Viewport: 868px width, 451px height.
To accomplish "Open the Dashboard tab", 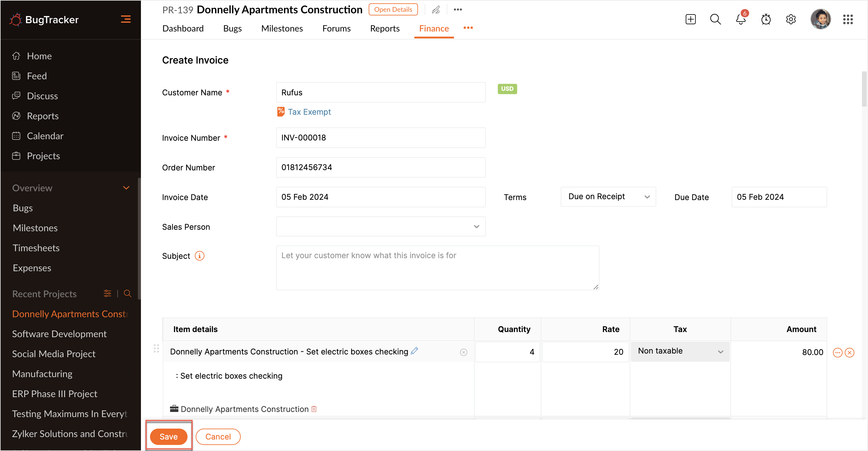I will click(183, 29).
